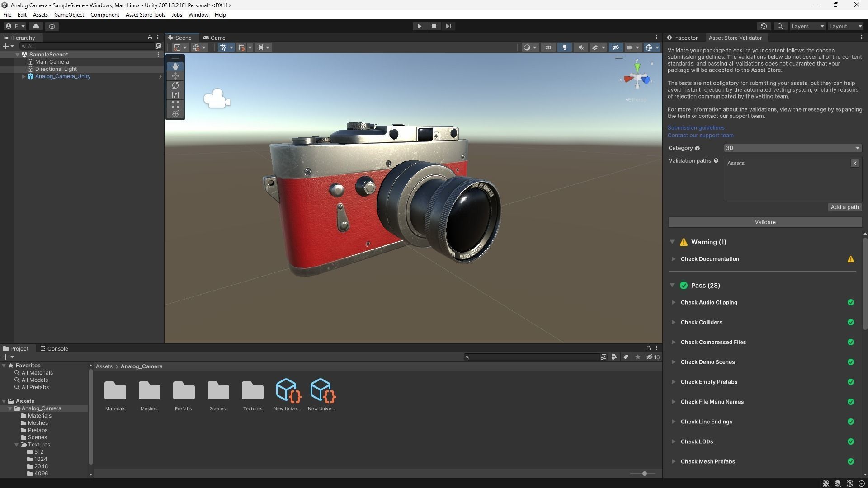868x488 pixels.
Task: Toggle 2D scene view mode
Action: click(548, 47)
